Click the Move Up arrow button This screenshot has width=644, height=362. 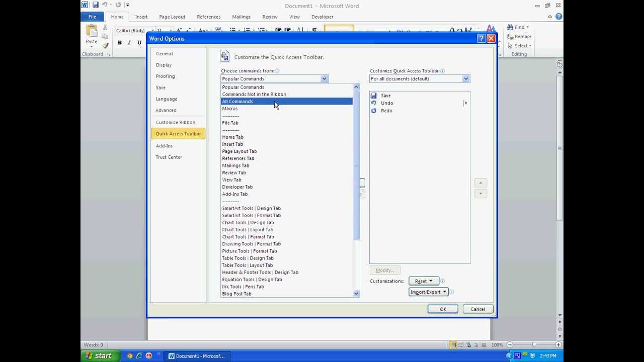[480, 183]
